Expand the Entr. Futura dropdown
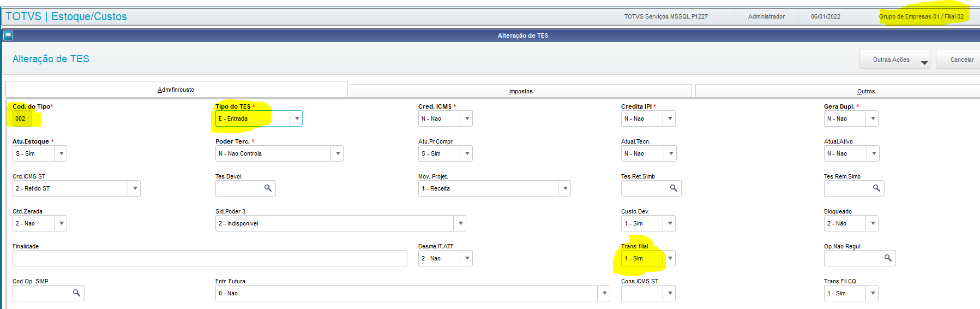The height and width of the screenshot is (309, 980). tap(604, 293)
